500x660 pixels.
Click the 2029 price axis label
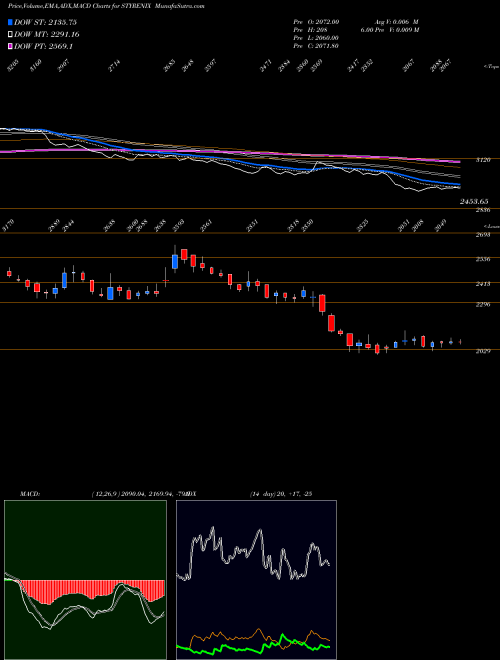(483, 351)
